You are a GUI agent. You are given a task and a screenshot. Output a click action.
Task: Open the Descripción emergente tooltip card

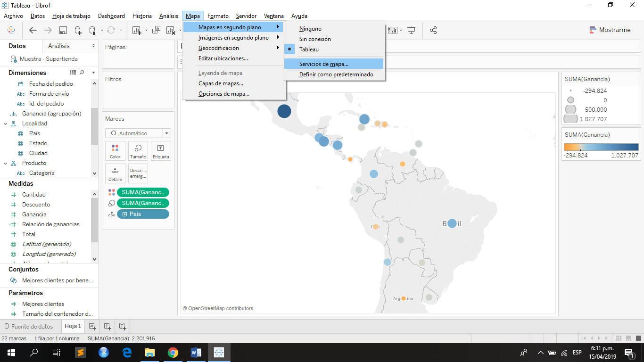138,173
